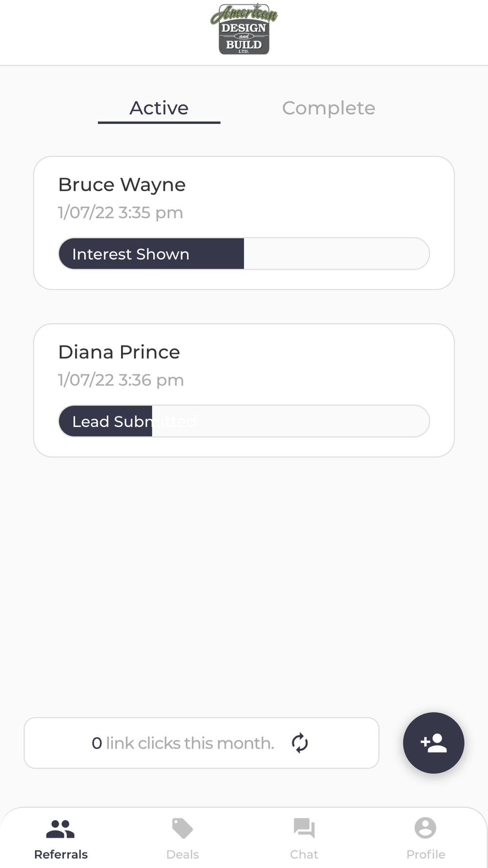
Task: Open the Chat bubbles icon
Action: [x=304, y=828]
